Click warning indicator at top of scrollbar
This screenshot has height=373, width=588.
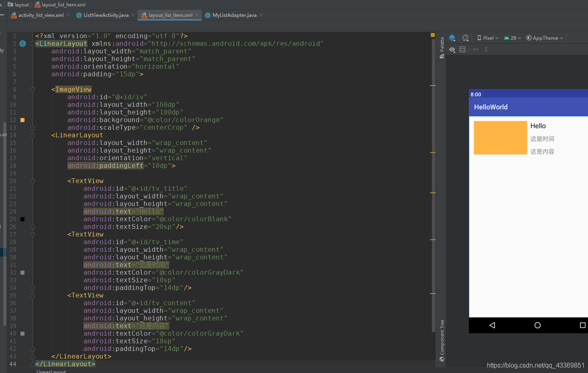click(433, 35)
